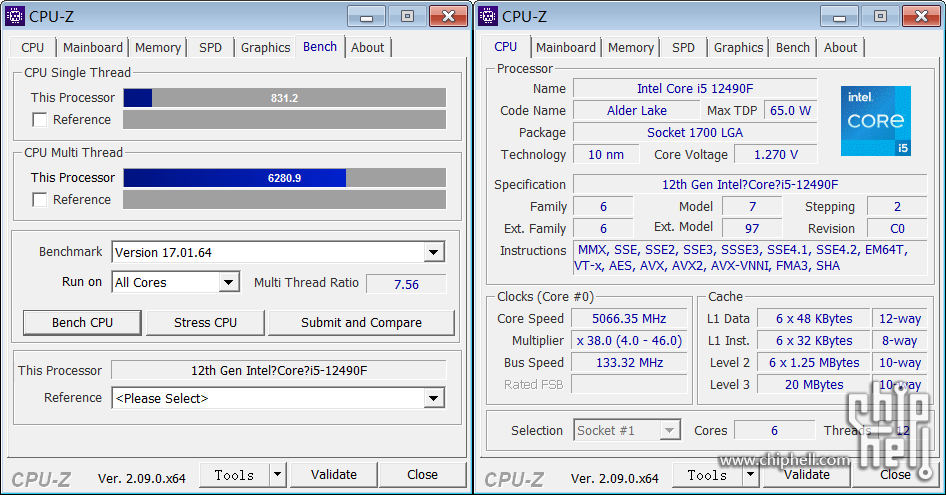Click L1 Data value 6 x 48 KBytes

point(814,319)
